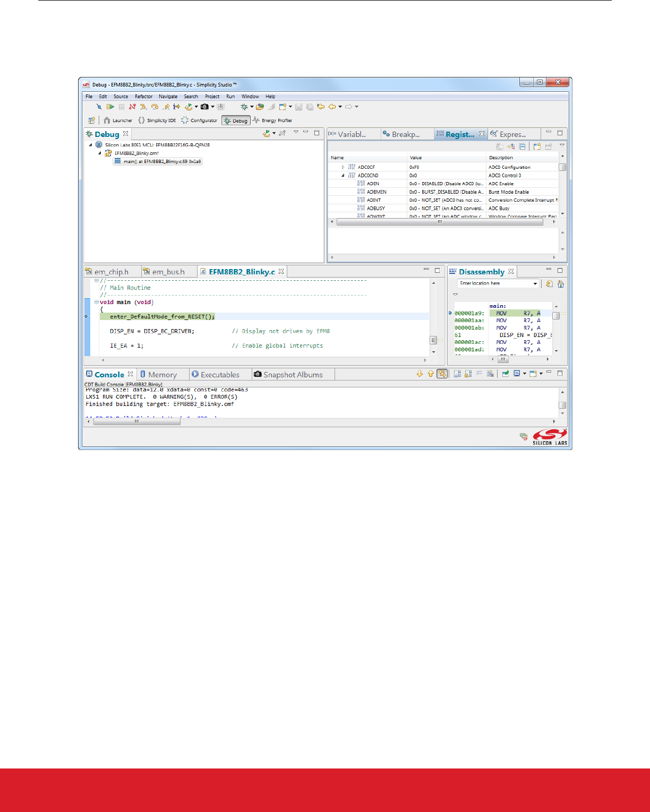Click the Step Into toolbar icon
Image resolution: width=650 pixels, height=812 pixels.
click(x=143, y=107)
